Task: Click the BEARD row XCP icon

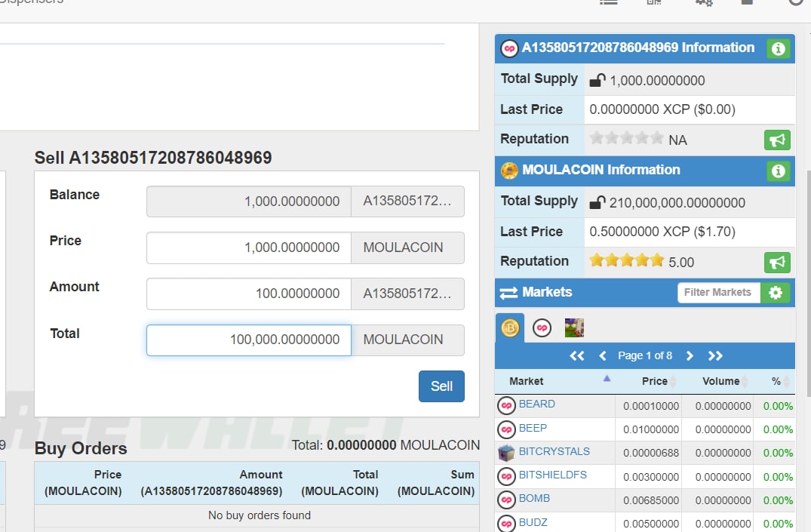Action: [x=506, y=406]
